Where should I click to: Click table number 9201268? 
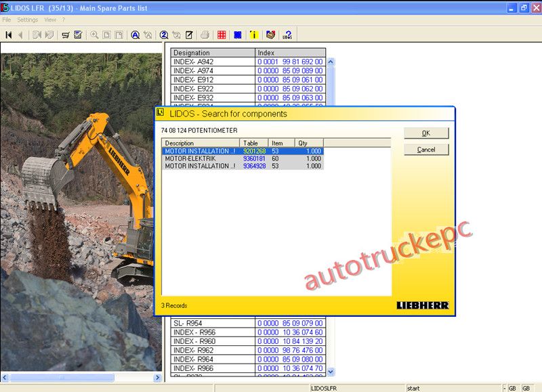pos(255,151)
